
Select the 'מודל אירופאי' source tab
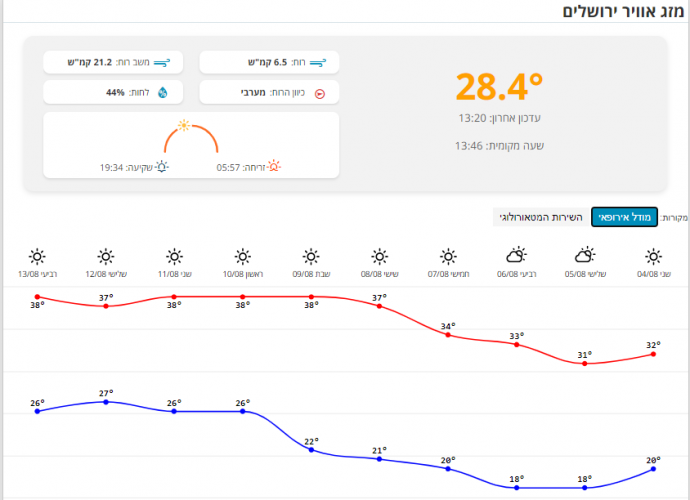[624, 217]
